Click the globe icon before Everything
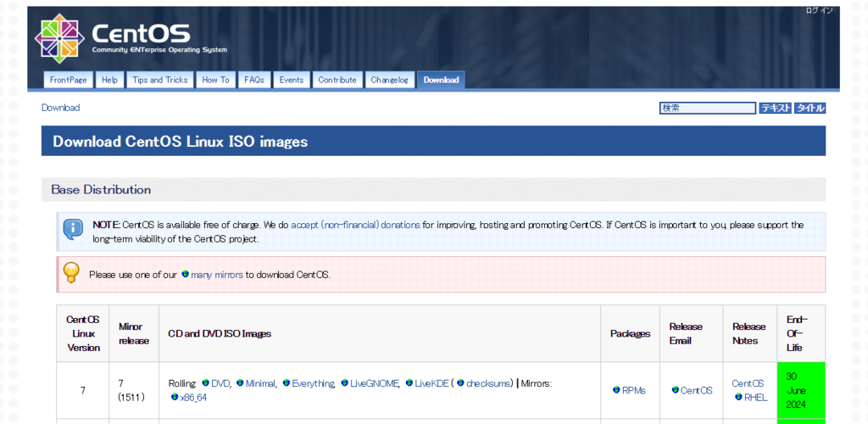The height and width of the screenshot is (424, 868). pos(287,382)
